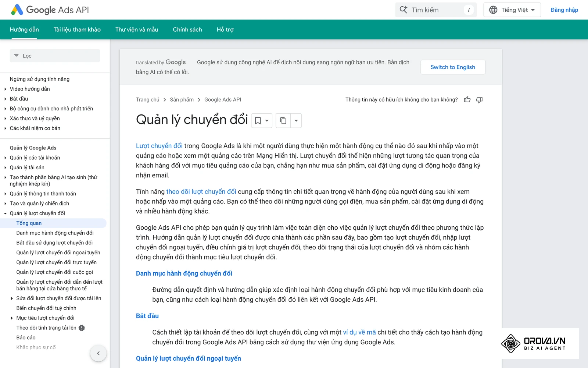
Task: Expand Sửa đổi lượt chuyển đổi được tải lên
Action: coord(12,298)
